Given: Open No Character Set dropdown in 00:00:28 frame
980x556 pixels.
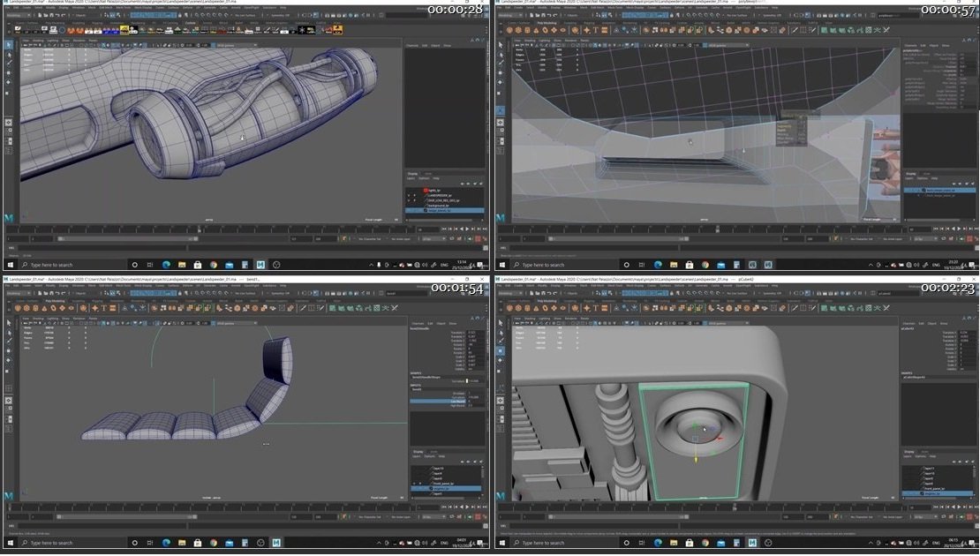Looking at the screenshot, I should point(368,238).
